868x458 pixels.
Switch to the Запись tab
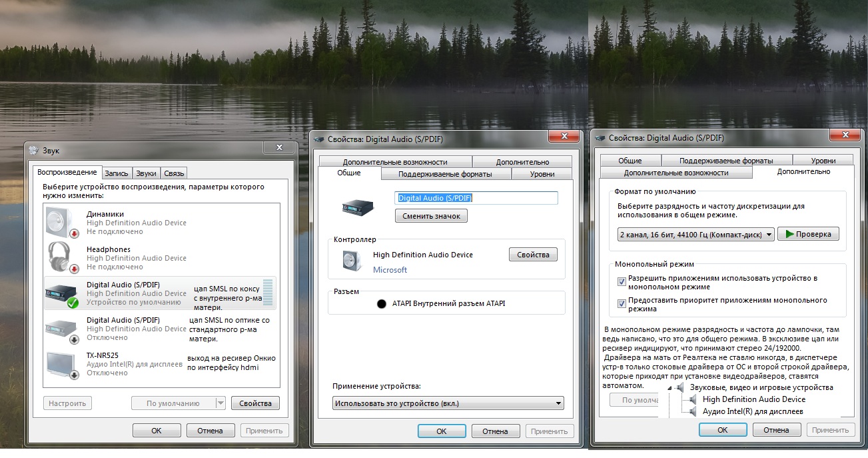click(117, 173)
